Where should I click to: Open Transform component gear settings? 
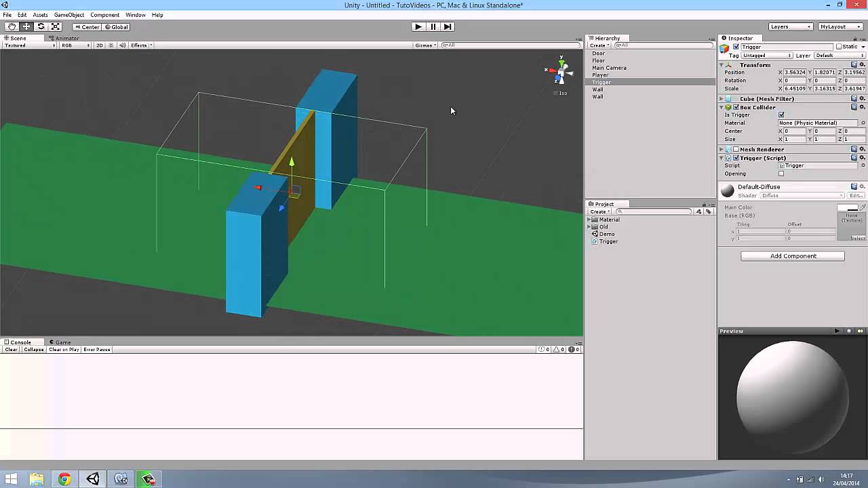pyautogui.click(x=862, y=65)
